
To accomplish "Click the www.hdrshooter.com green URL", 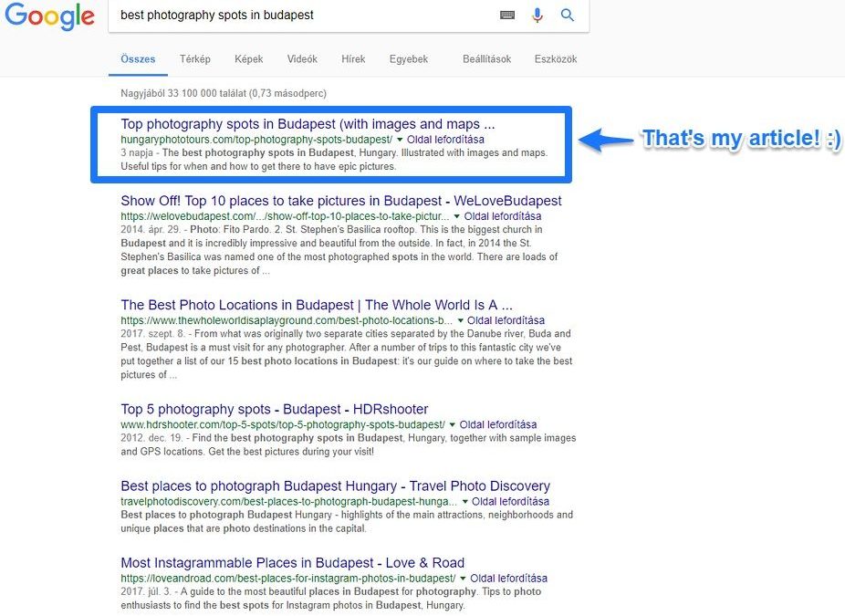I will coord(283,424).
